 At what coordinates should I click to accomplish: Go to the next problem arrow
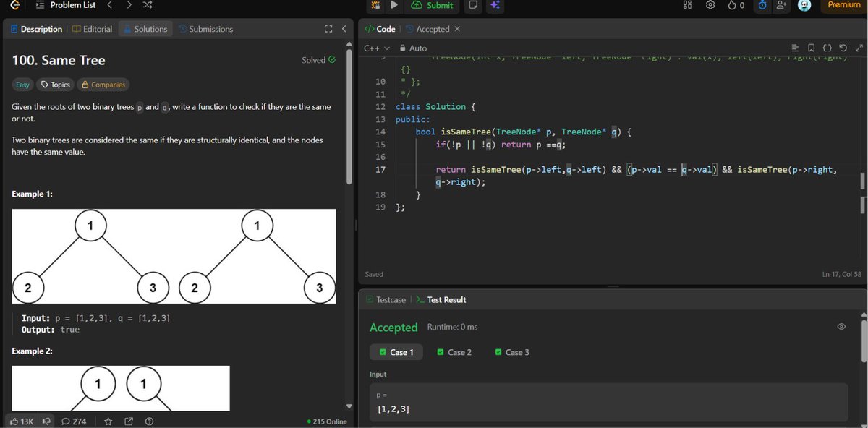pos(129,5)
